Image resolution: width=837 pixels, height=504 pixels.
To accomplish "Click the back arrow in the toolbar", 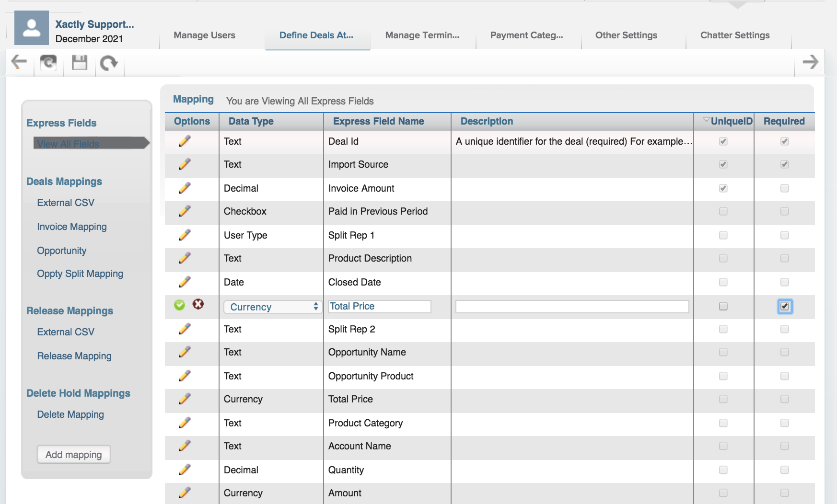I will pos(19,62).
